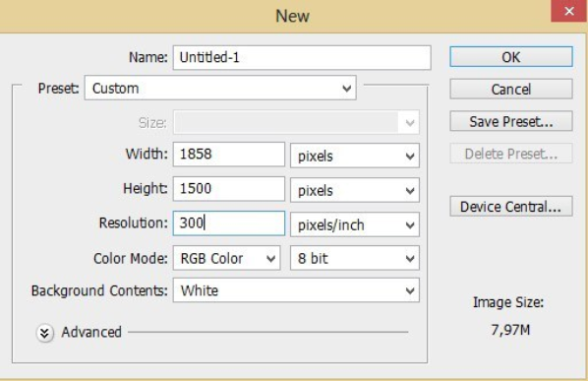Open the Width units dropdown

pos(354,156)
